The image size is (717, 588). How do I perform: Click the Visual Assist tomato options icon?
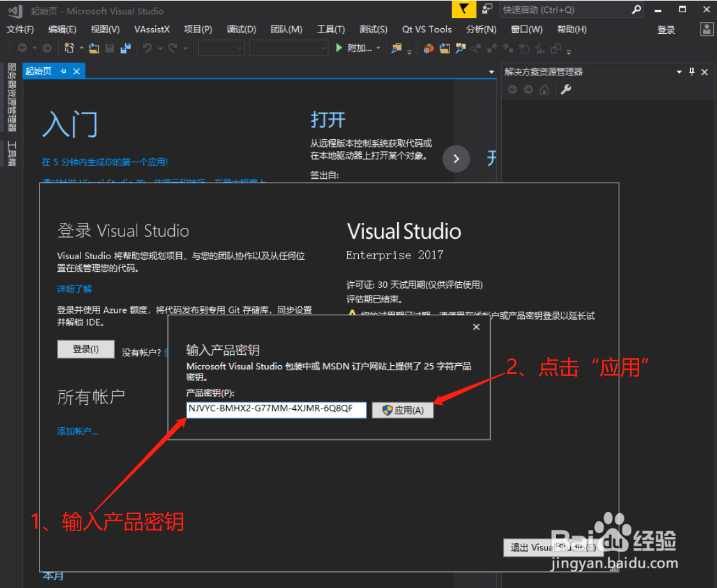(x=428, y=48)
